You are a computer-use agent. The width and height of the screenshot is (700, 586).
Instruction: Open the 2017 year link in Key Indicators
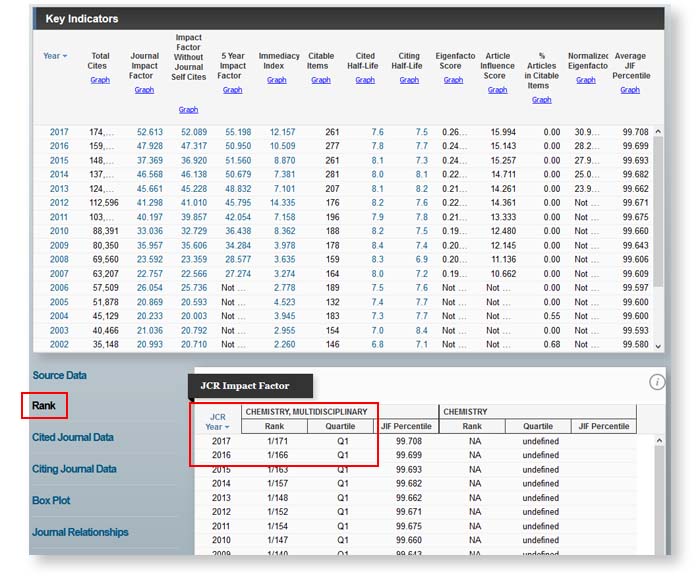(x=59, y=132)
